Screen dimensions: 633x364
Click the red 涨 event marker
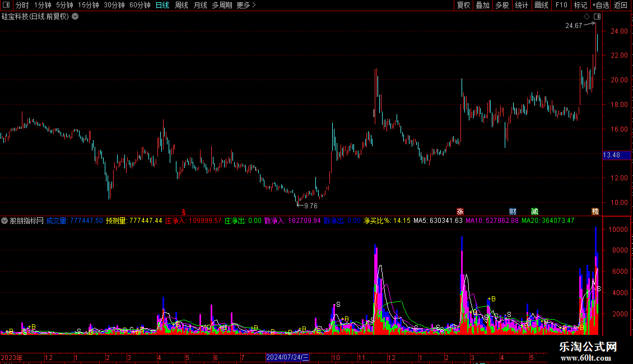coord(460,212)
